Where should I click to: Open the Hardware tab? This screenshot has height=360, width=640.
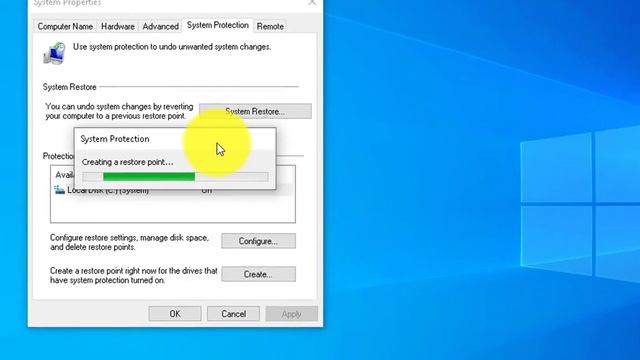[118, 26]
